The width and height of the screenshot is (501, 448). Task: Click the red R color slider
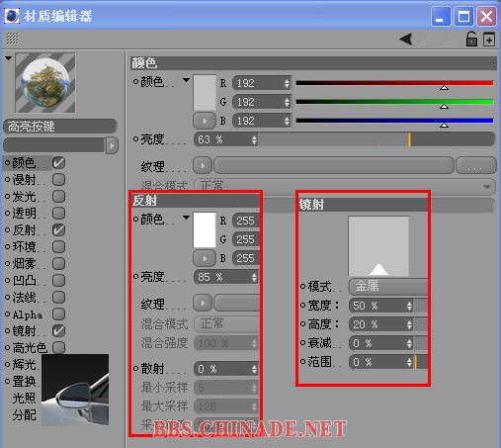point(394,83)
